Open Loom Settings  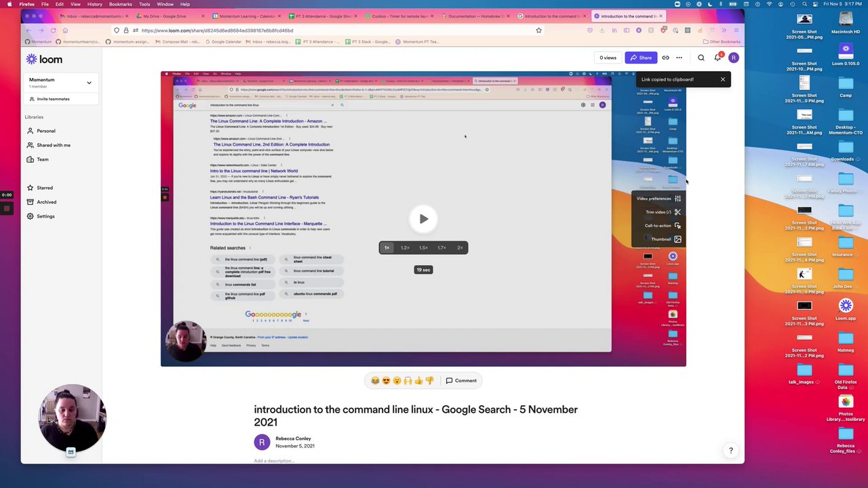tap(41, 216)
